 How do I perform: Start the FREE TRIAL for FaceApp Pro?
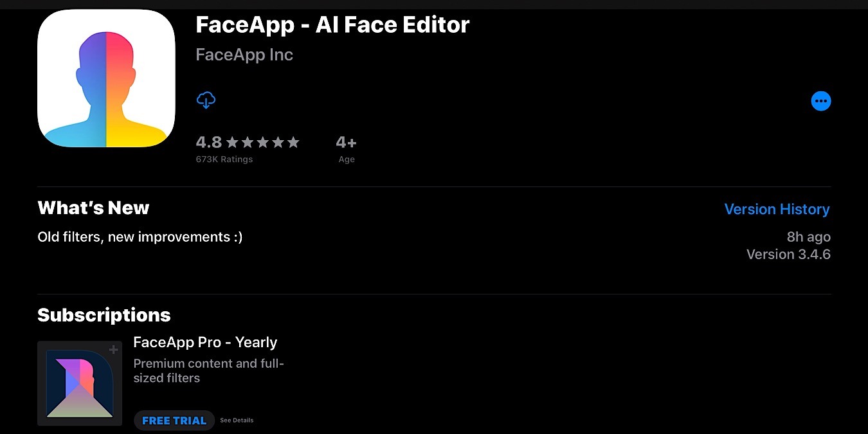pyautogui.click(x=174, y=420)
